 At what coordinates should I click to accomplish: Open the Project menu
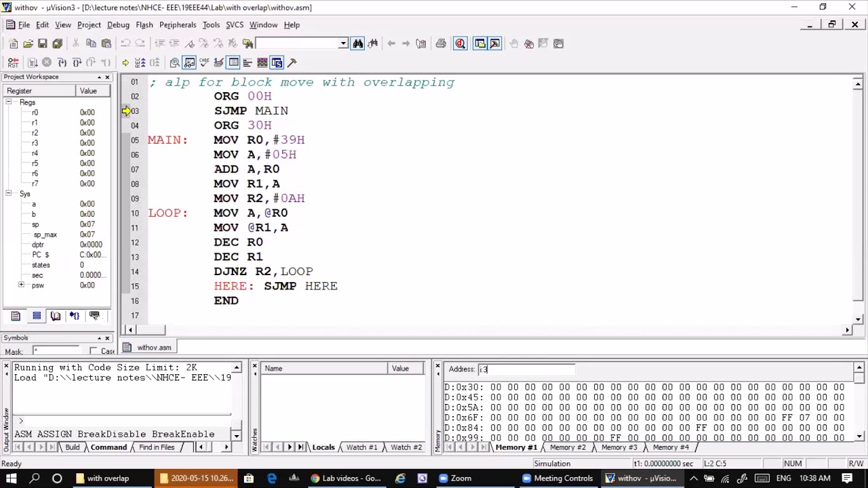click(x=89, y=25)
